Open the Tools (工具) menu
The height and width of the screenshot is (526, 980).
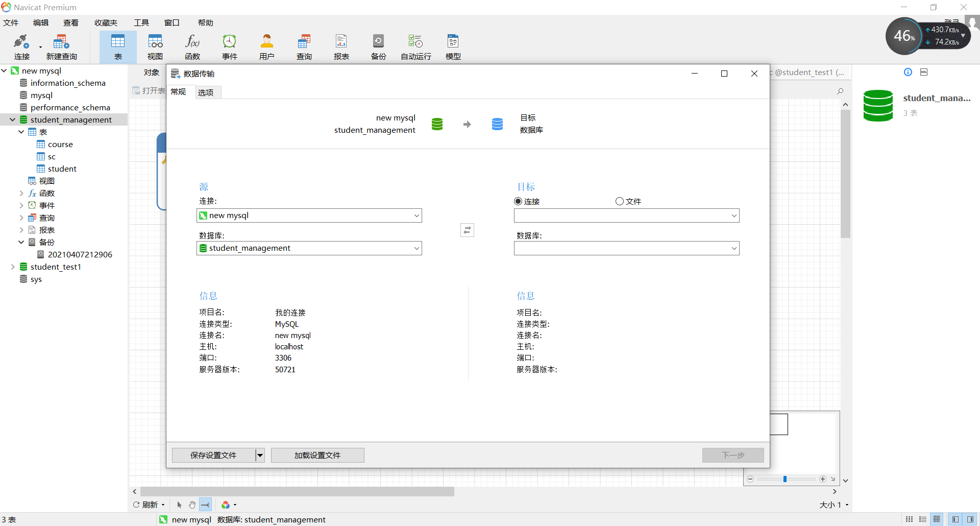141,22
